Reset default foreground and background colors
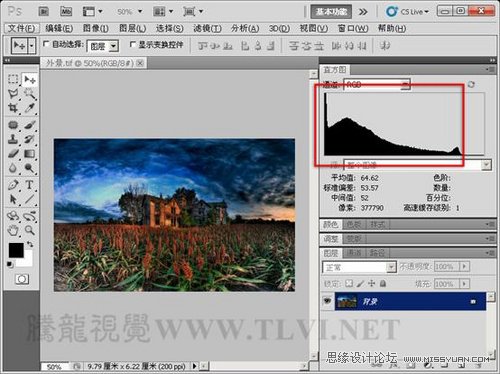This screenshot has width=500, height=374. pos(10,265)
